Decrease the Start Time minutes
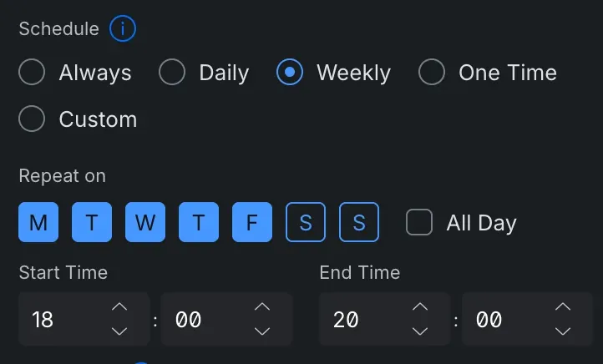This screenshot has width=603, height=364. [x=262, y=331]
